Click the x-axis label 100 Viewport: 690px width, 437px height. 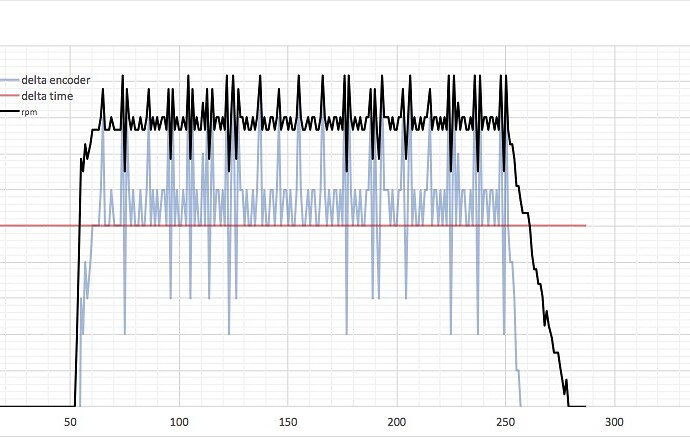(179, 422)
